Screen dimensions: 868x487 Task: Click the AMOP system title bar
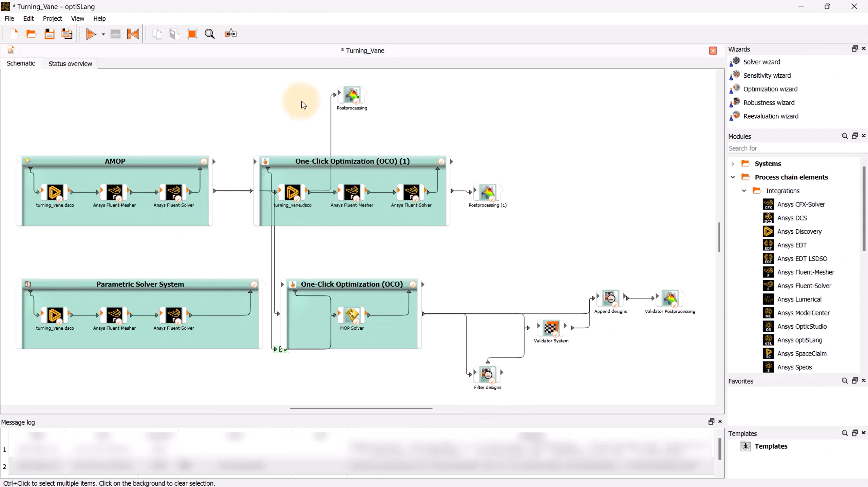pyautogui.click(x=115, y=161)
